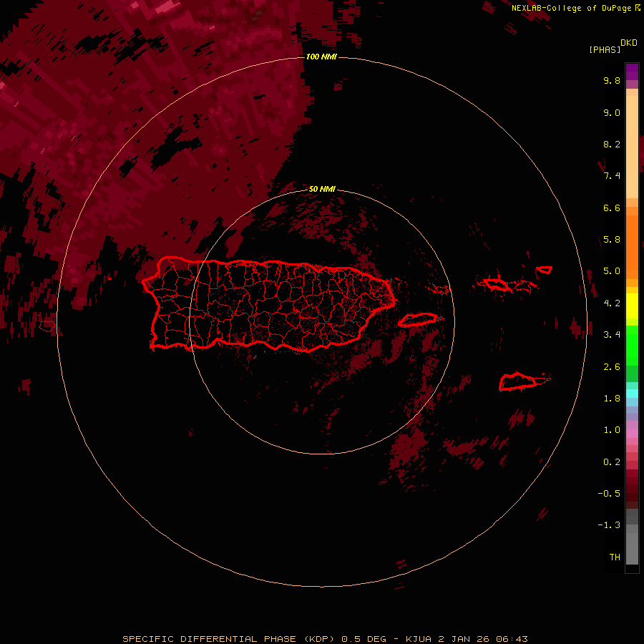Click the 100 NMI range ring label

click(x=321, y=57)
